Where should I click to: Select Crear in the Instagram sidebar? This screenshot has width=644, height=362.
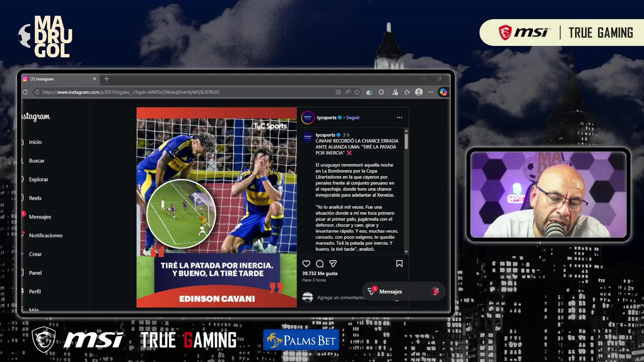[35, 254]
